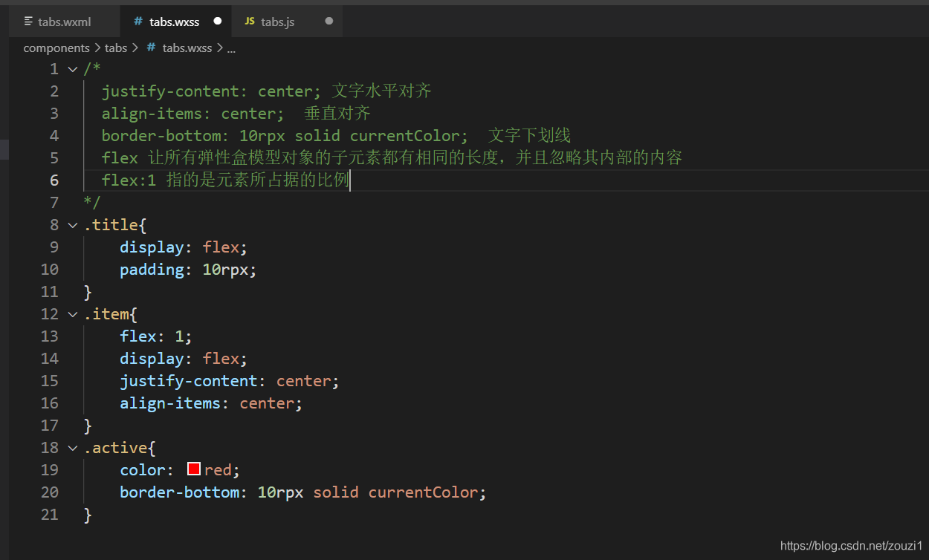Viewport: 929px width, 560px height.
Task: Fold the .title rule at line 8
Action: pyautogui.click(x=73, y=225)
